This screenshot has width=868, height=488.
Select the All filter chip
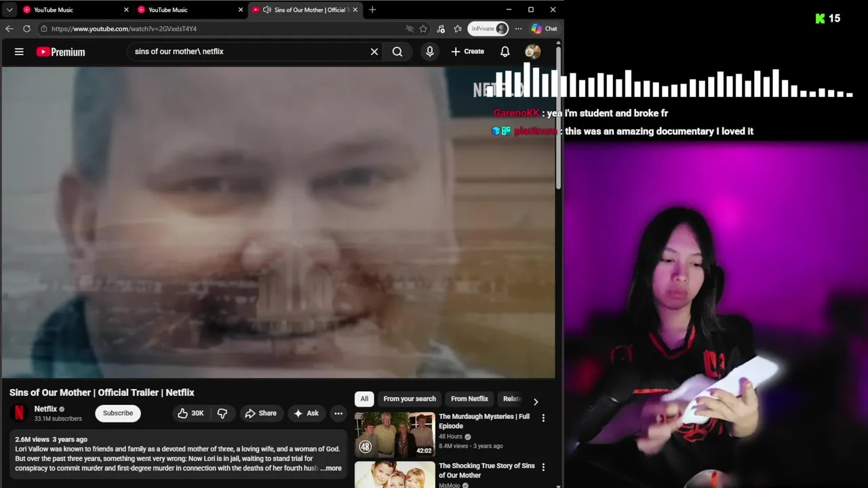click(x=364, y=399)
